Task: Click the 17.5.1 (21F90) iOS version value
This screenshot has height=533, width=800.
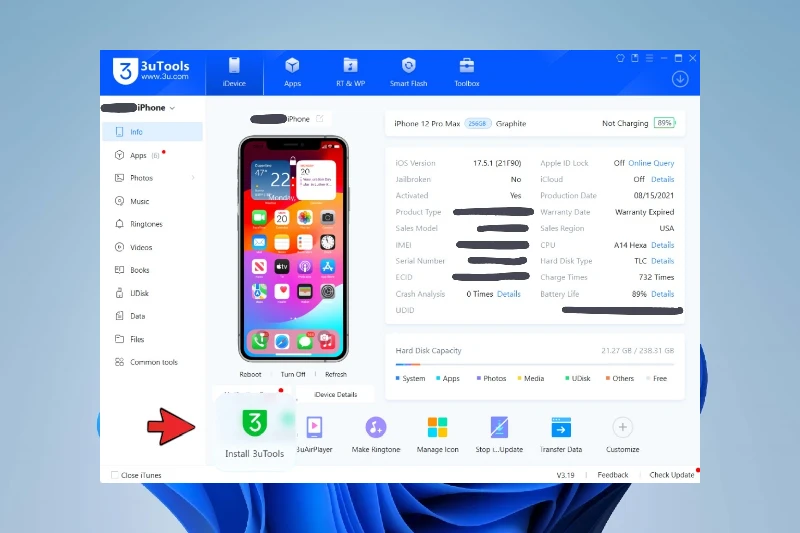Action: (x=497, y=163)
